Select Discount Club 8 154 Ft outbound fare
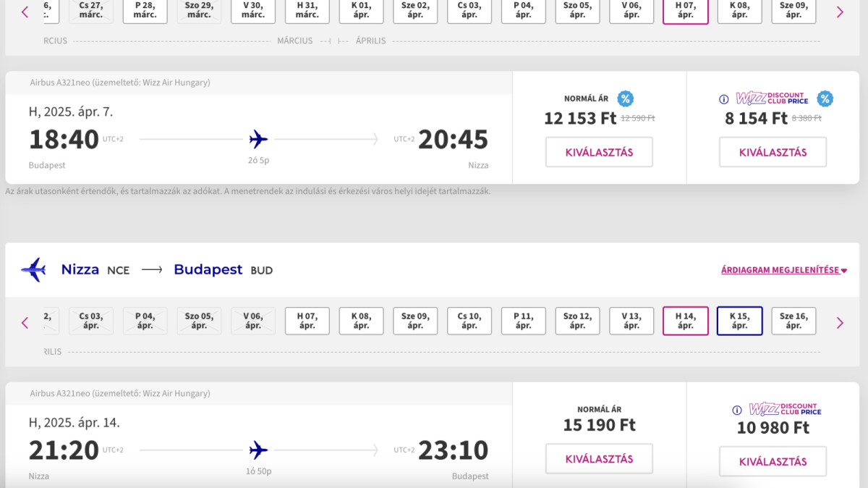The height and width of the screenshot is (488, 868). coord(773,152)
